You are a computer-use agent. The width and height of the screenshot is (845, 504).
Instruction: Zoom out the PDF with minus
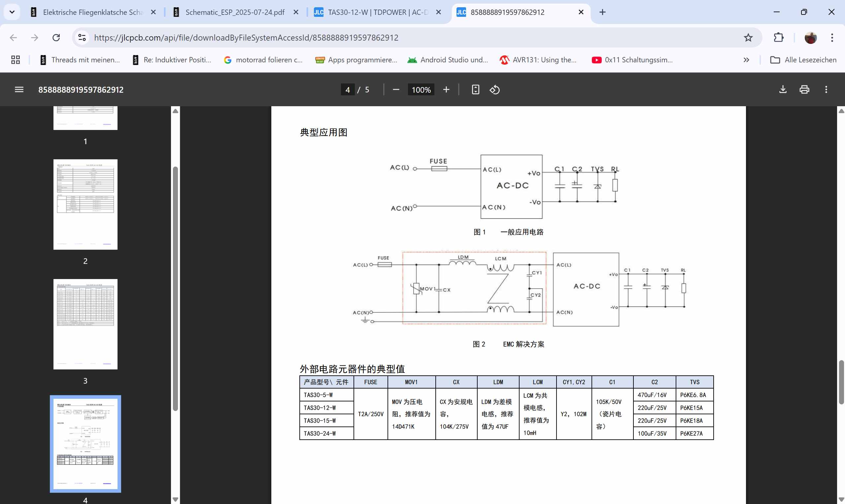tap(396, 90)
